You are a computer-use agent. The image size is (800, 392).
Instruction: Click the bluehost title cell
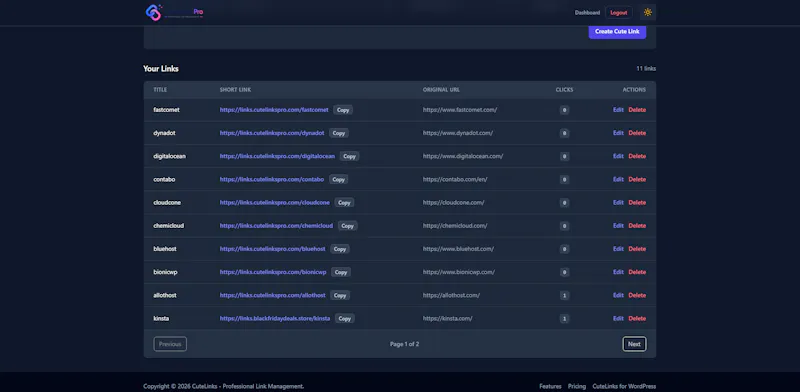pos(165,249)
